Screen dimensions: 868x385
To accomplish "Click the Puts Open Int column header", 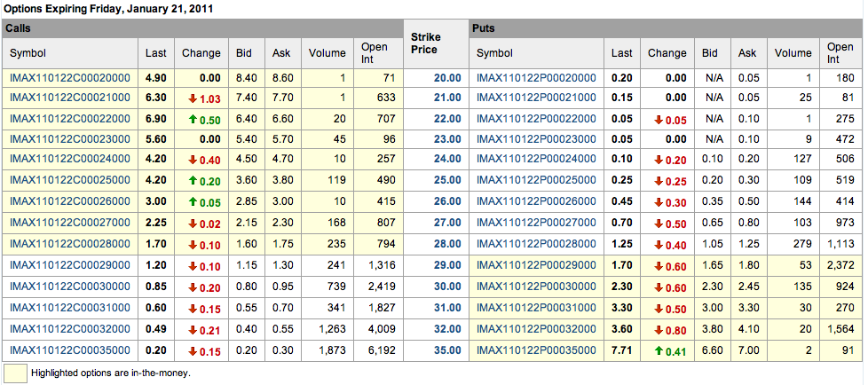I will tap(840, 53).
